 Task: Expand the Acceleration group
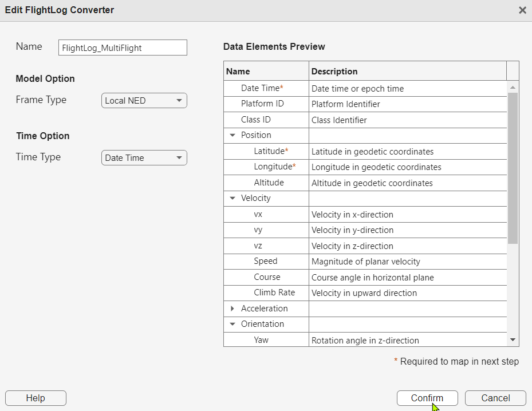tap(232, 309)
